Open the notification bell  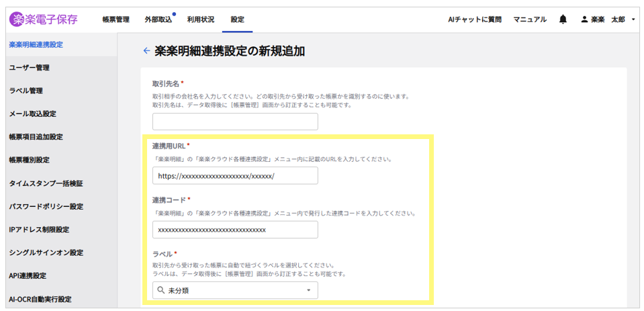[563, 19]
